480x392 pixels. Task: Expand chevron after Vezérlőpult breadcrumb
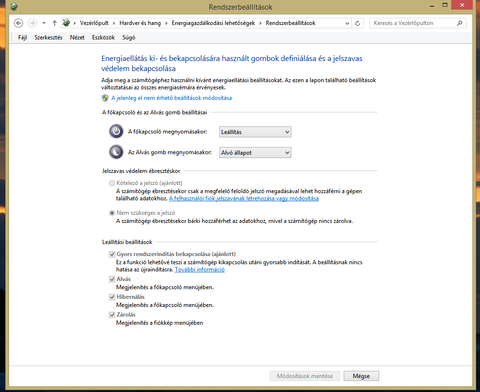(114, 23)
